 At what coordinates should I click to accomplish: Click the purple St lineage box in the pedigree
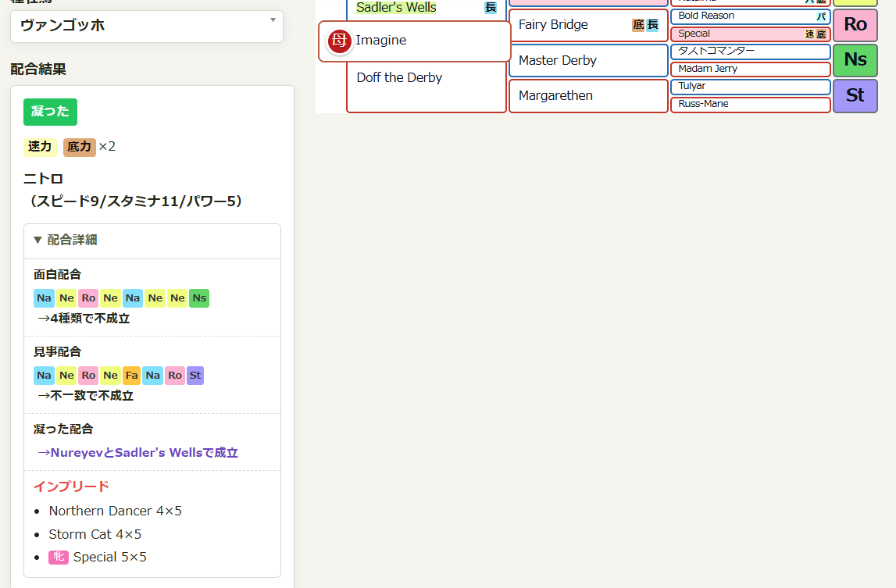(x=855, y=95)
